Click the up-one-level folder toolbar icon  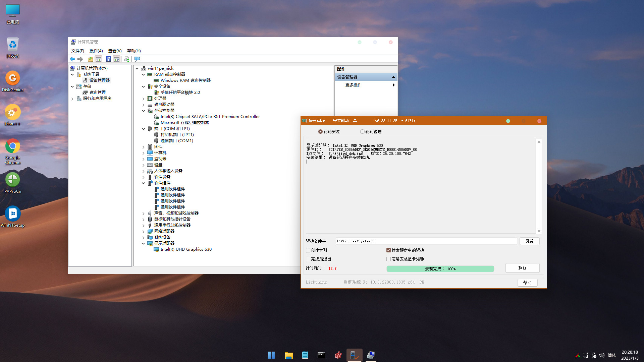click(x=91, y=59)
